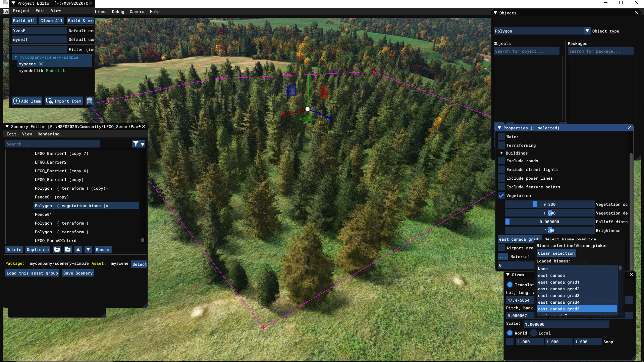Click the Import Item icon

[x=49, y=101]
